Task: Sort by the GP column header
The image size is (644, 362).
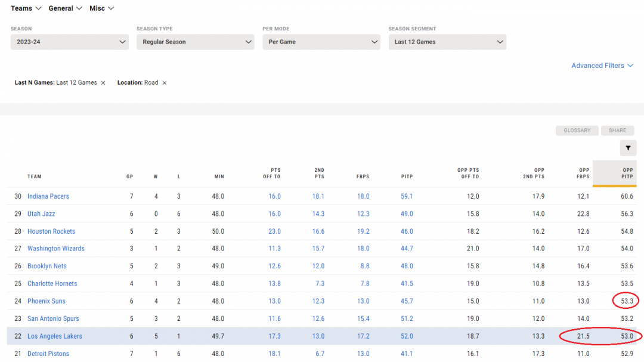Action: [130, 177]
